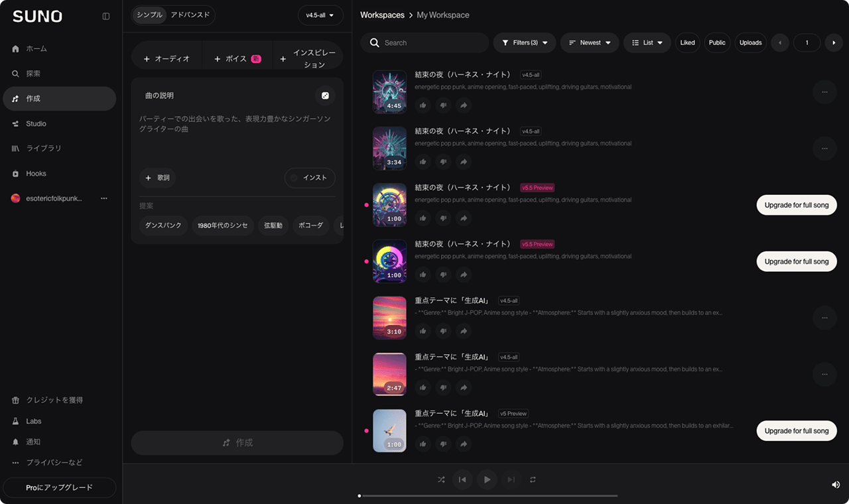Open the List view dropdown
This screenshot has height=504, width=849.
(x=647, y=42)
